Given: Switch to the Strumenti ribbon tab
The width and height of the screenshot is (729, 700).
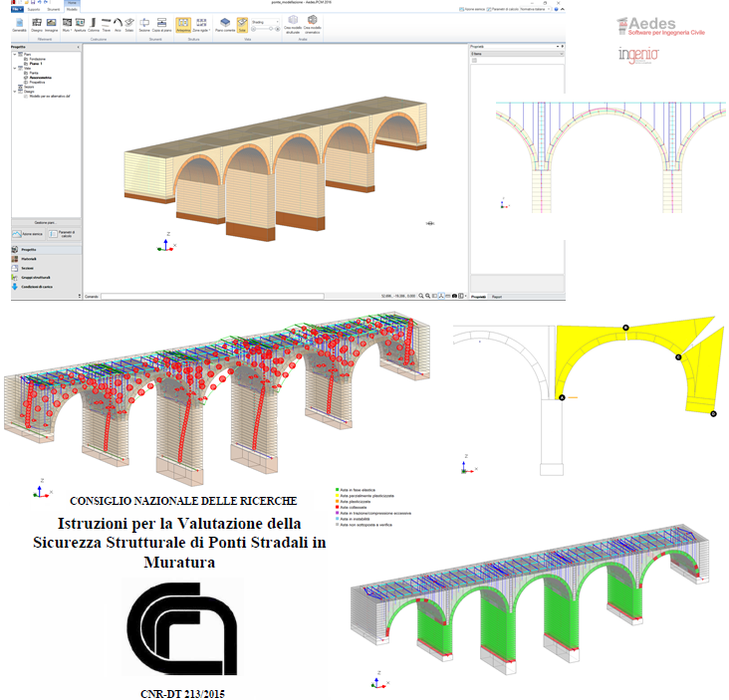Looking at the screenshot, I should pyautogui.click(x=54, y=9).
